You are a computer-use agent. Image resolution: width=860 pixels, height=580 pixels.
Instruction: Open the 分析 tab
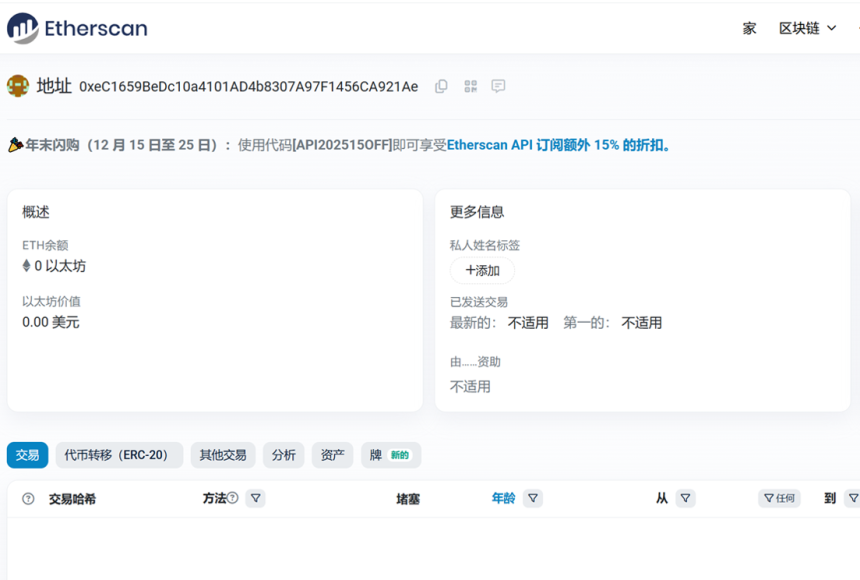284,455
